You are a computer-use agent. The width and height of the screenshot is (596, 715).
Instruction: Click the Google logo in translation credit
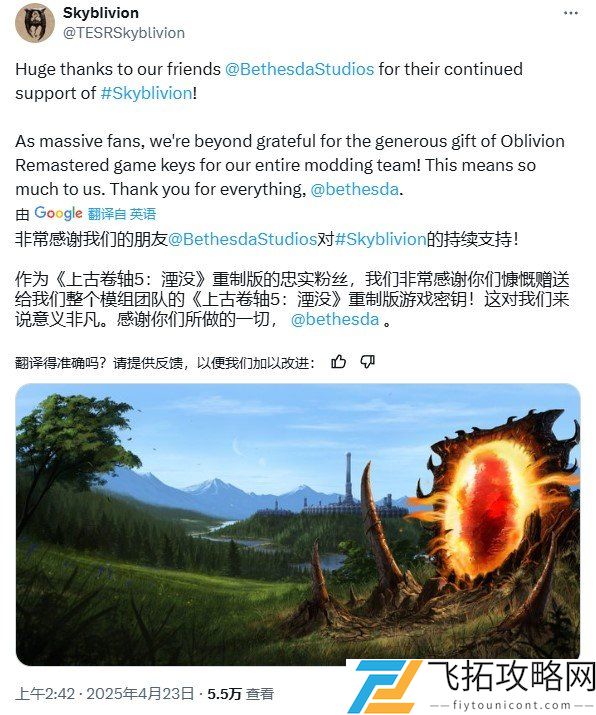tap(58, 213)
